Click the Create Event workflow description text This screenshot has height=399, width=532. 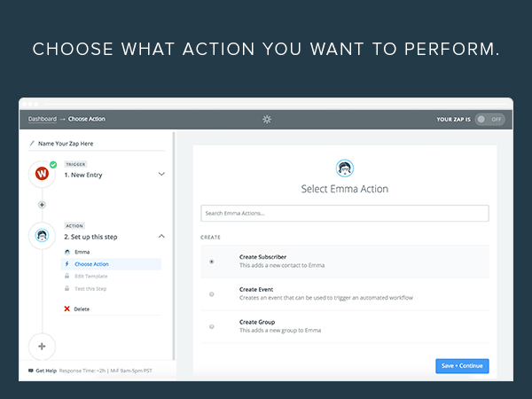point(326,298)
